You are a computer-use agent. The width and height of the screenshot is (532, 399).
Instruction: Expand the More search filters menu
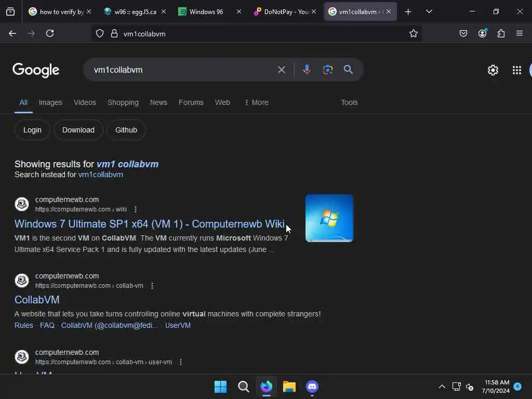(x=257, y=102)
